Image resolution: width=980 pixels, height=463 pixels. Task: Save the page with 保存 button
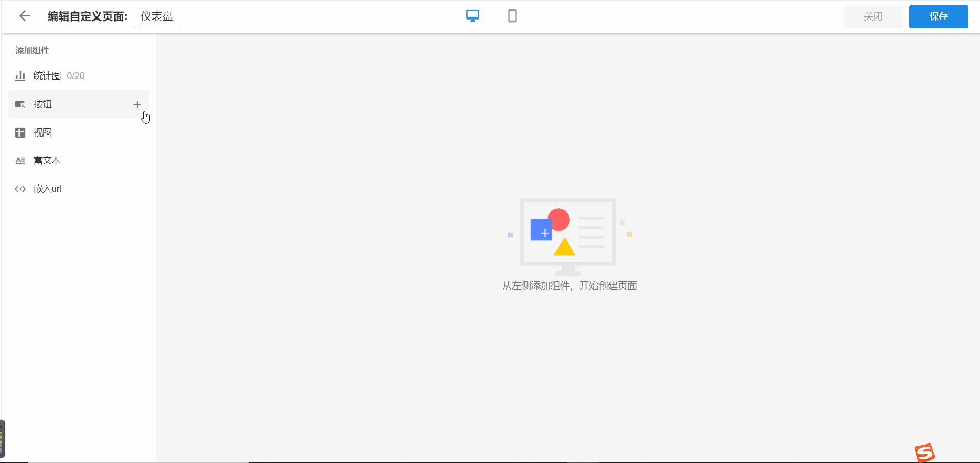[938, 16]
